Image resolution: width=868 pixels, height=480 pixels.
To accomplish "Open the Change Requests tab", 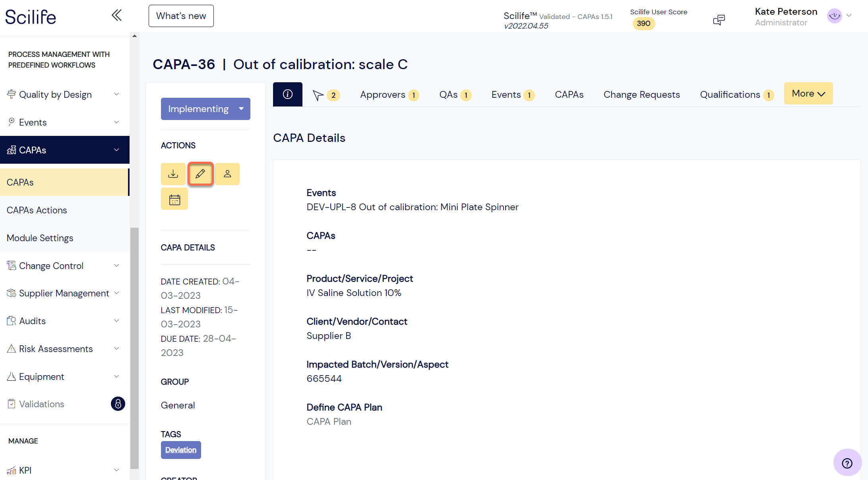I will 641,95.
